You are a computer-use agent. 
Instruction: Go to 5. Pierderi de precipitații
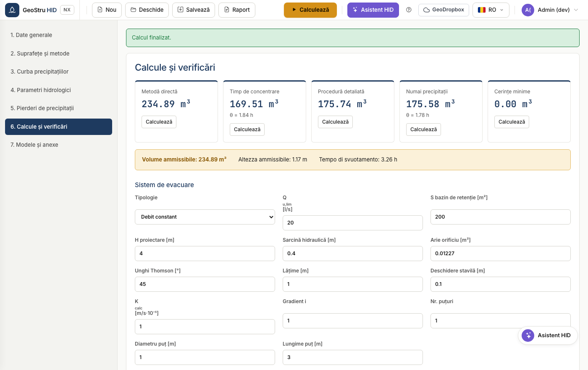[x=58, y=108]
